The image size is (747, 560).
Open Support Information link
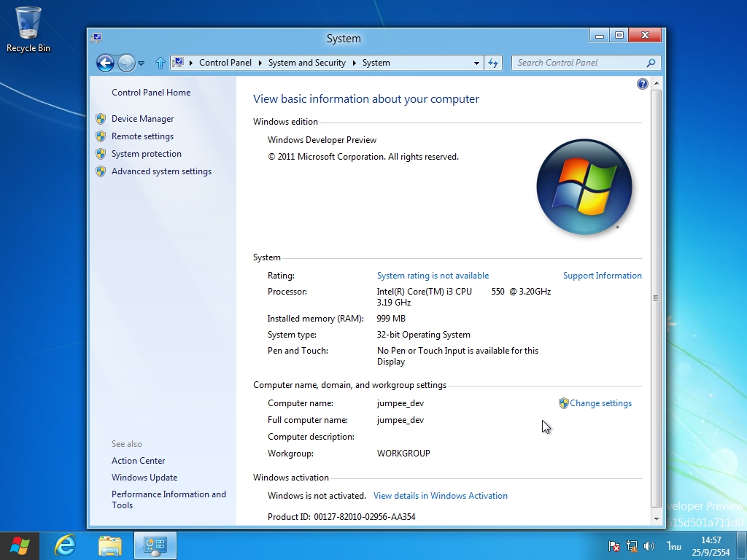pos(602,276)
